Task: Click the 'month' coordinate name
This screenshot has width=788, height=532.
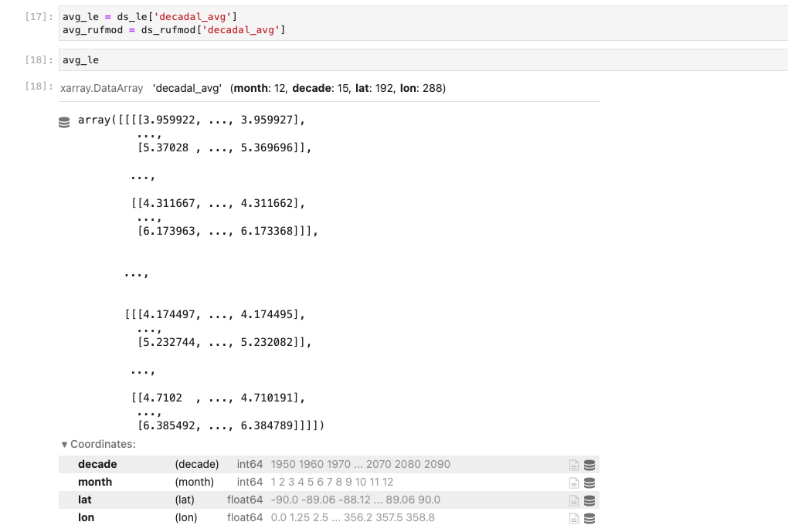Action: click(95, 482)
